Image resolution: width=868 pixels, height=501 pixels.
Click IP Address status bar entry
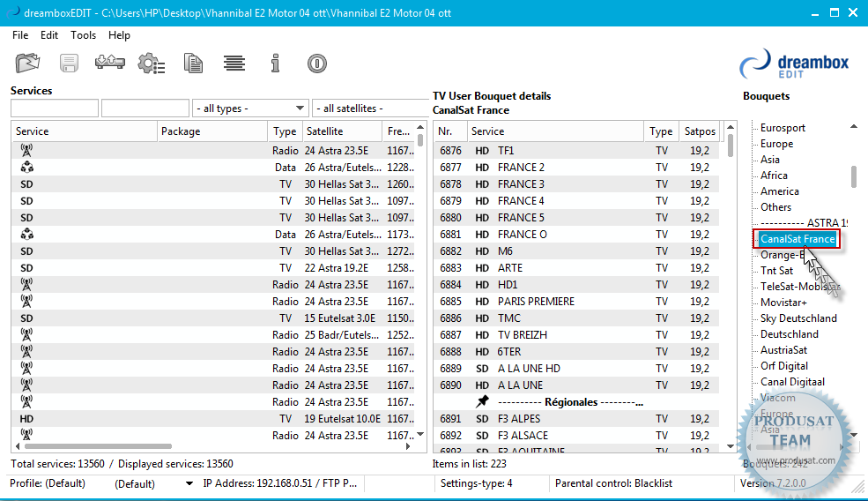click(279, 483)
